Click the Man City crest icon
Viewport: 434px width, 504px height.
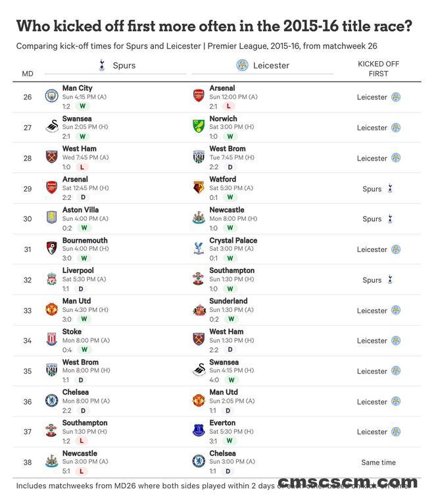click(51, 97)
